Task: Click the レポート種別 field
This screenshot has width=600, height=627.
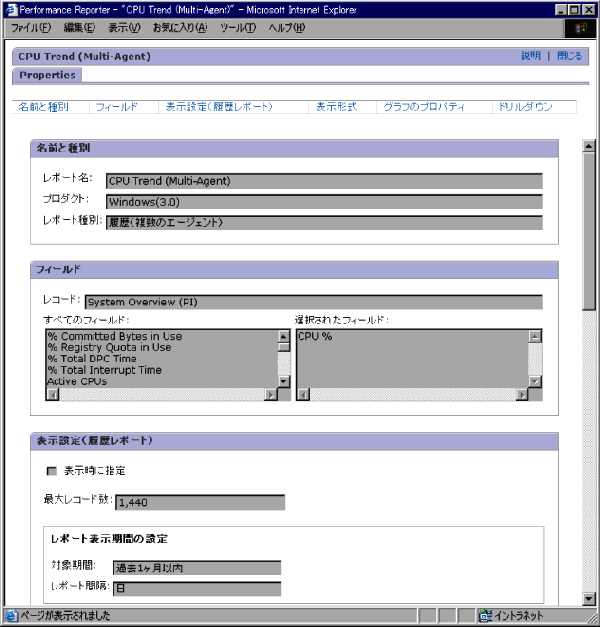Action: pyautogui.click(x=324, y=223)
